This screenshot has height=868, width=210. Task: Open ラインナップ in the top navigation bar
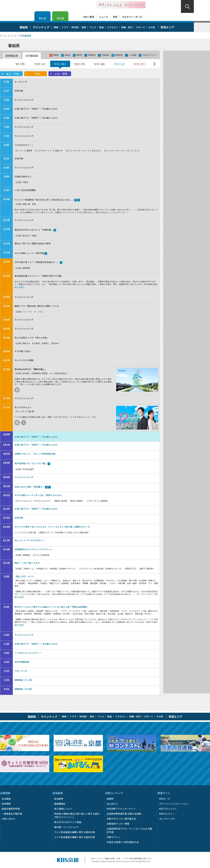coord(41,27)
